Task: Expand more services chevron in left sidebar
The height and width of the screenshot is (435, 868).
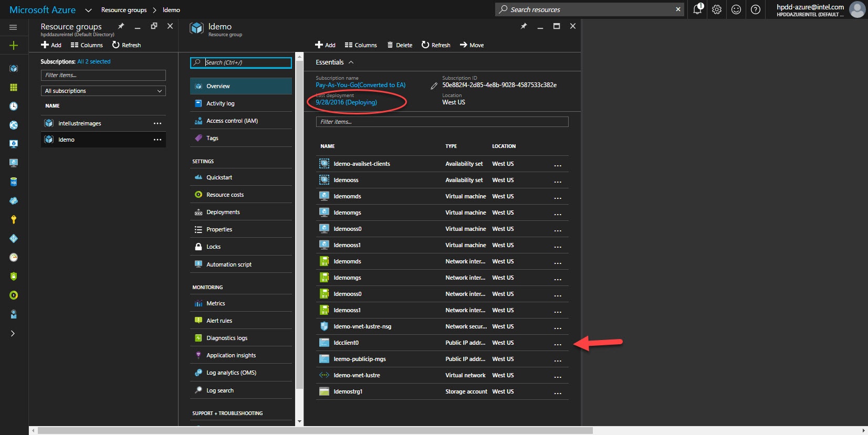Action: [13, 333]
